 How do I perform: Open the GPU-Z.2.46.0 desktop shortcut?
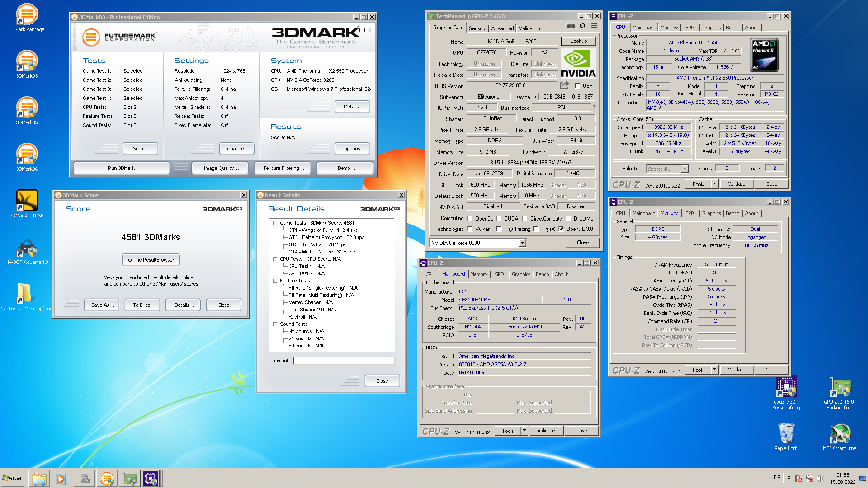tap(840, 393)
